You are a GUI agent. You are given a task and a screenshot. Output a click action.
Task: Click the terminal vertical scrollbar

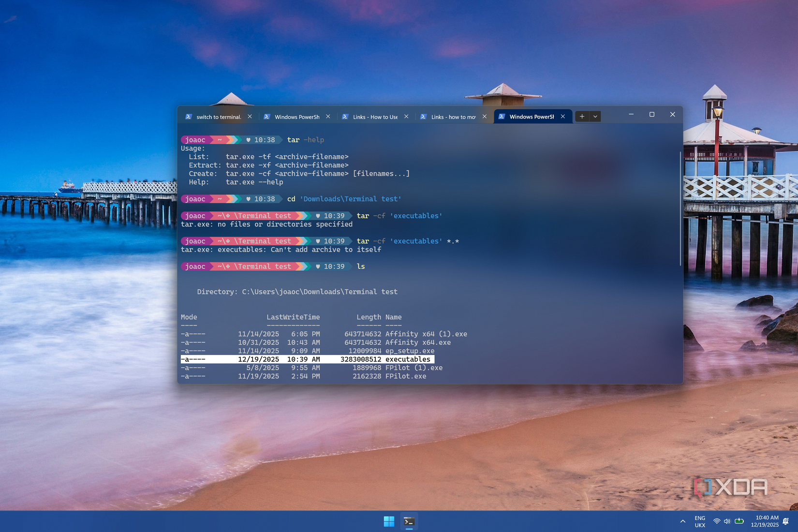click(680, 208)
